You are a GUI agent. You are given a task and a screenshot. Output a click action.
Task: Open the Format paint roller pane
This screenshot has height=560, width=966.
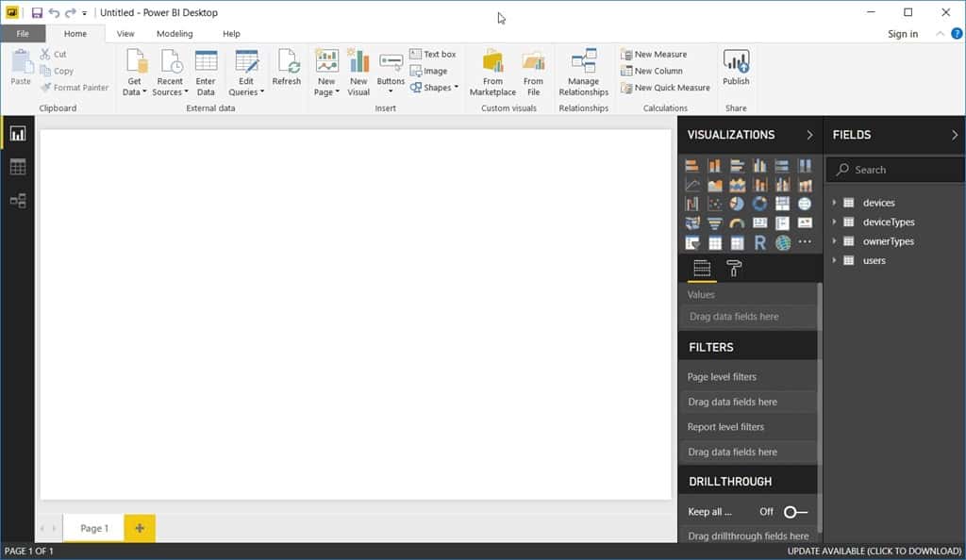pyautogui.click(x=734, y=269)
